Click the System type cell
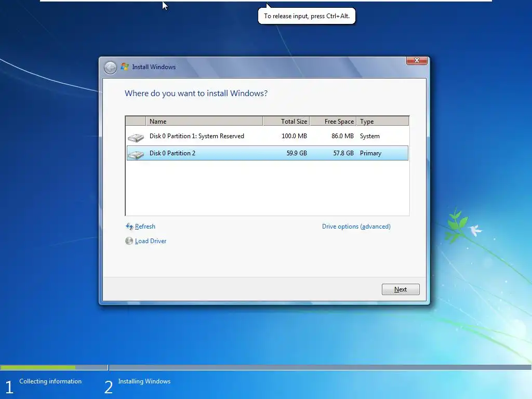 pyautogui.click(x=369, y=136)
